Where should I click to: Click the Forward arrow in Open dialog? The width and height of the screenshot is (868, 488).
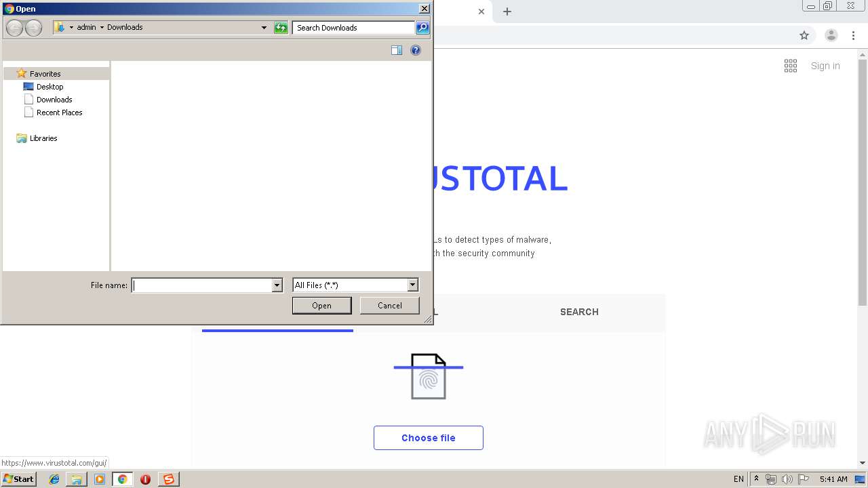(33, 28)
